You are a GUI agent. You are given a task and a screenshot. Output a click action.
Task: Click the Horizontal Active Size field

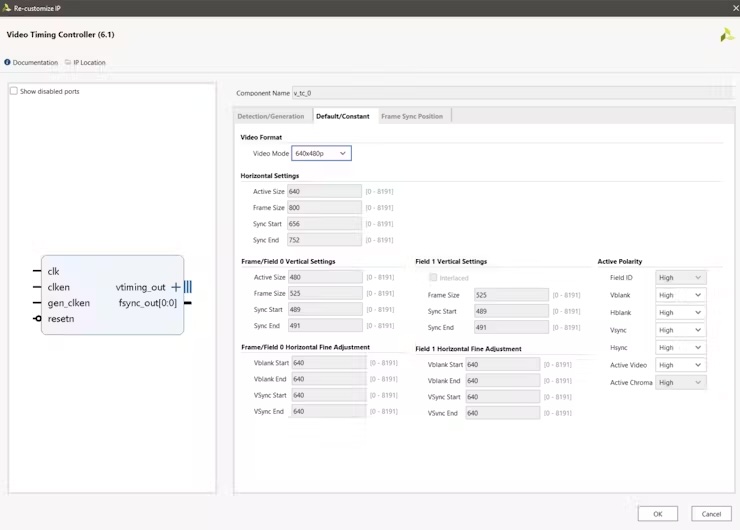click(324, 191)
